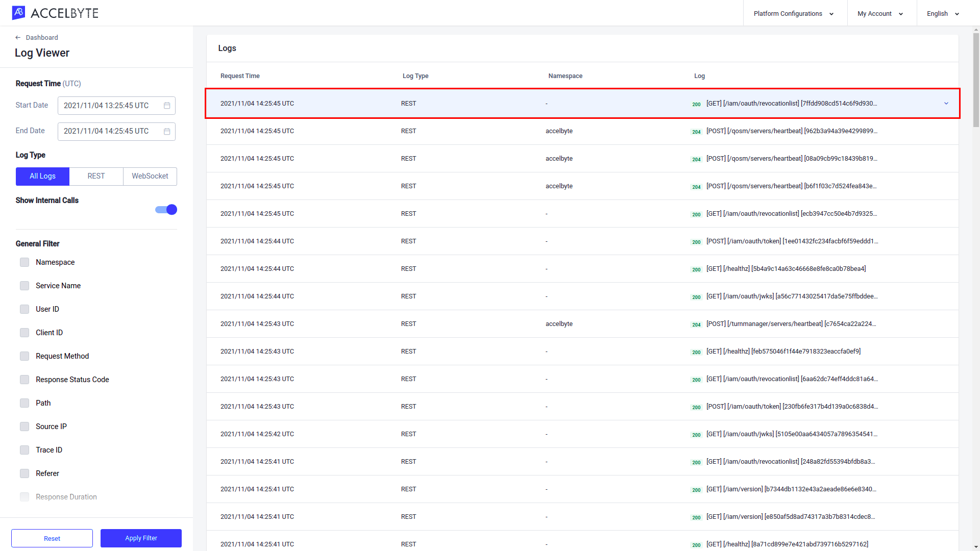
Task: Select All Logs tab filter
Action: click(x=42, y=176)
